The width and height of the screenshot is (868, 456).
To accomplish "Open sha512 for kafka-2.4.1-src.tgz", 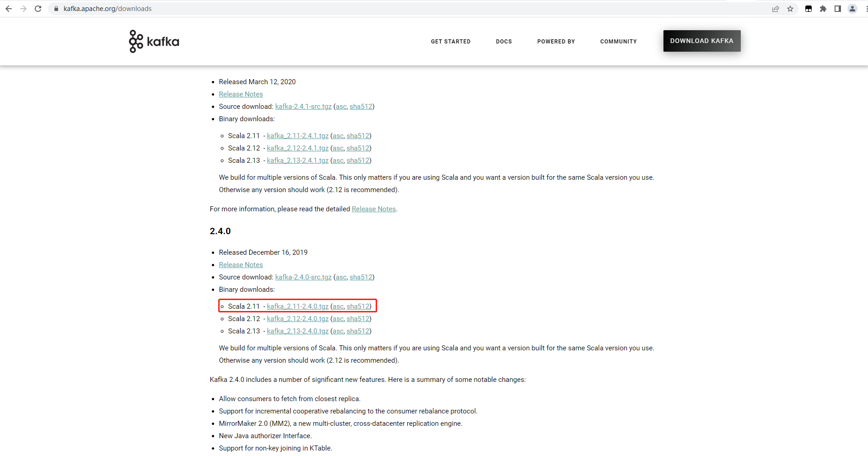I will tap(361, 107).
